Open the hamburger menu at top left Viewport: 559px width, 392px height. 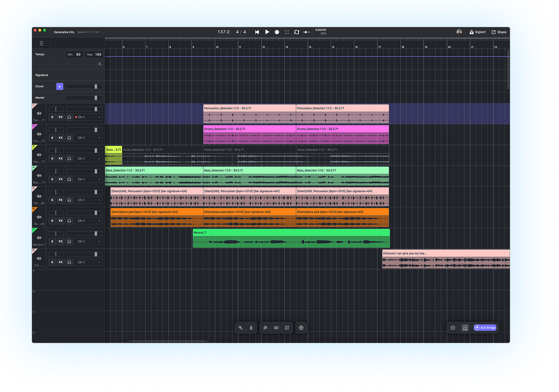tap(41, 42)
